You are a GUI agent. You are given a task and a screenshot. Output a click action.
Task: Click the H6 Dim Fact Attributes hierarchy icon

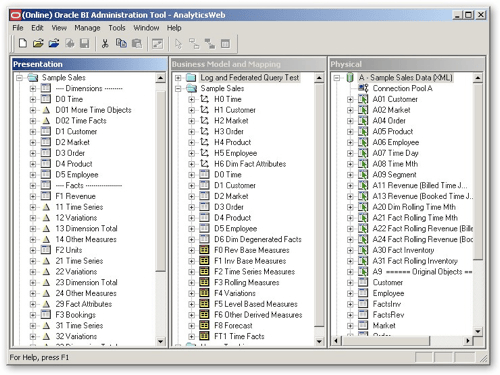tap(204, 164)
